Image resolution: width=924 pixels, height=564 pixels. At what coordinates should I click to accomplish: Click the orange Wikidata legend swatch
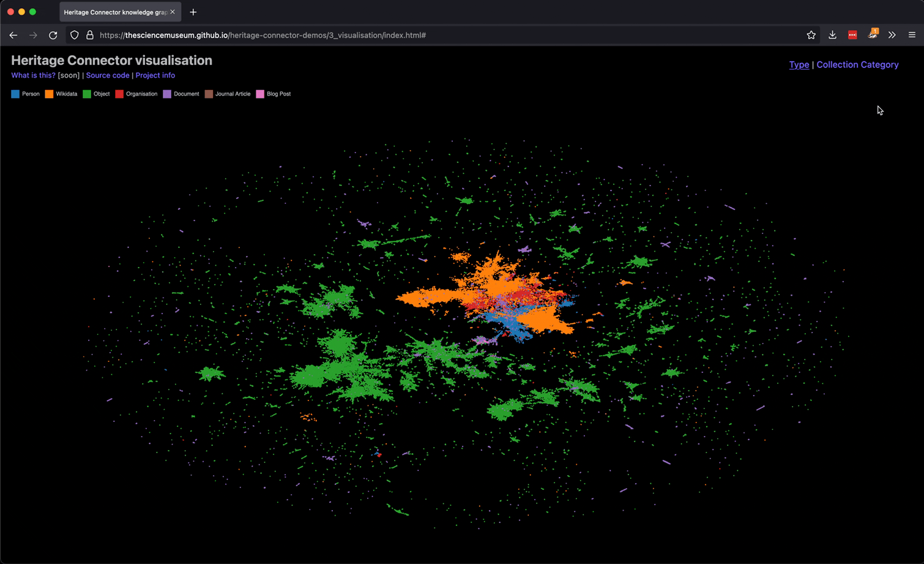click(49, 94)
